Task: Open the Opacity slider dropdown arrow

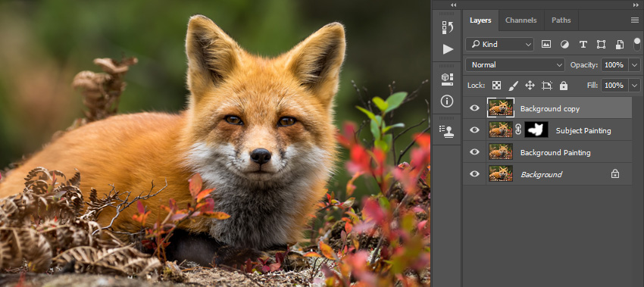Action: click(x=635, y=65)
